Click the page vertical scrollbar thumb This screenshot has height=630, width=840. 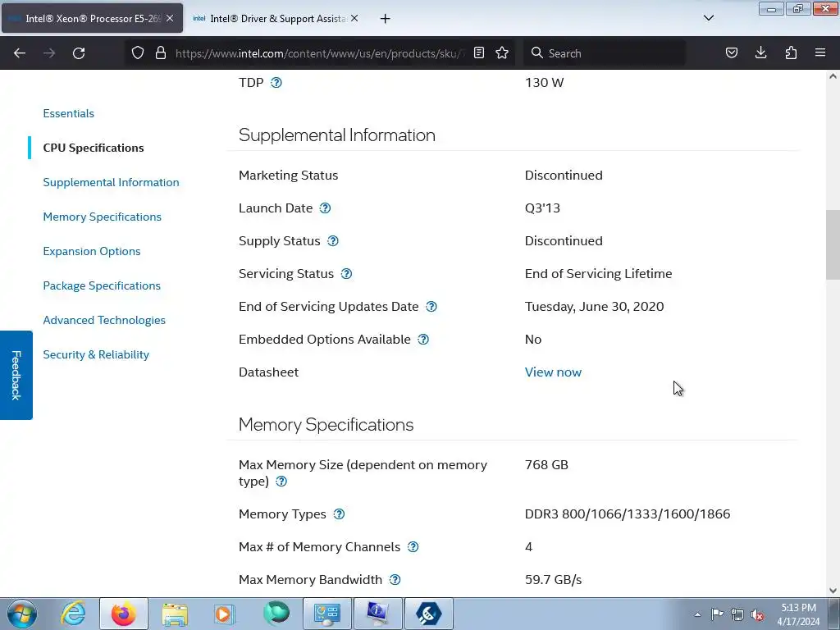(833, 244)
